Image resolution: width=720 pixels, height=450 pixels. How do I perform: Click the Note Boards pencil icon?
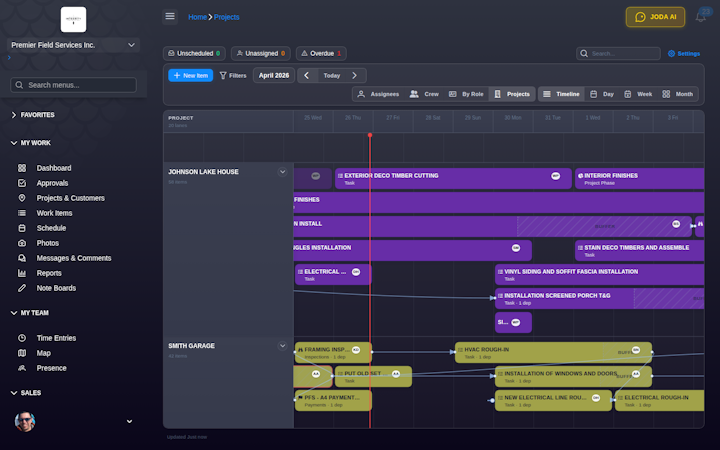click(x=22, y=288)
